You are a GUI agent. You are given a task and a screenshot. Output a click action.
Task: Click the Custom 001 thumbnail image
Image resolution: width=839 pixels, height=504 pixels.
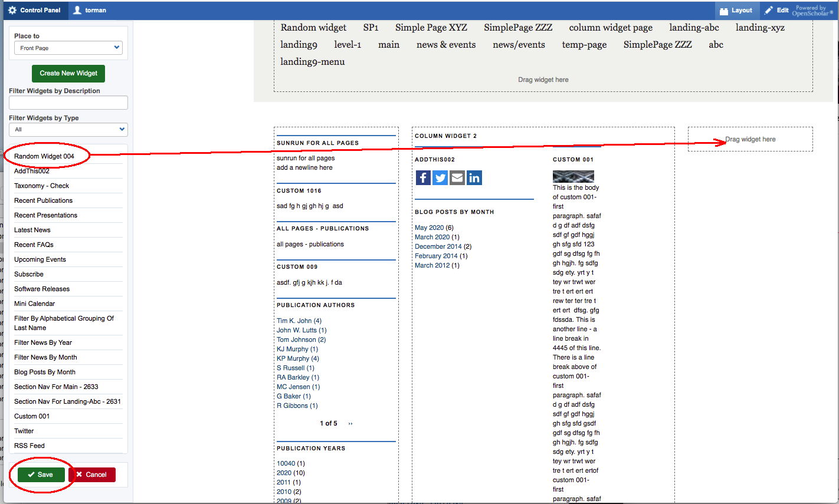pyautogui.click(x=573, y=176)
